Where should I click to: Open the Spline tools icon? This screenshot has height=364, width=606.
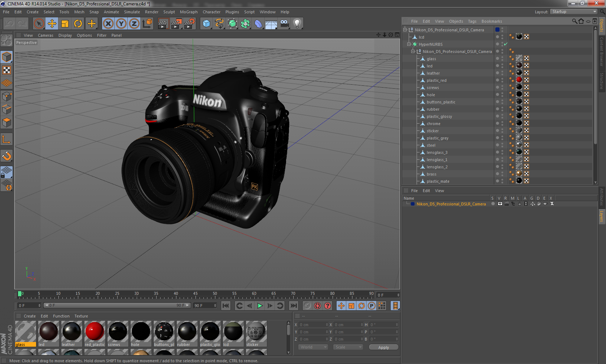(219, 24)
